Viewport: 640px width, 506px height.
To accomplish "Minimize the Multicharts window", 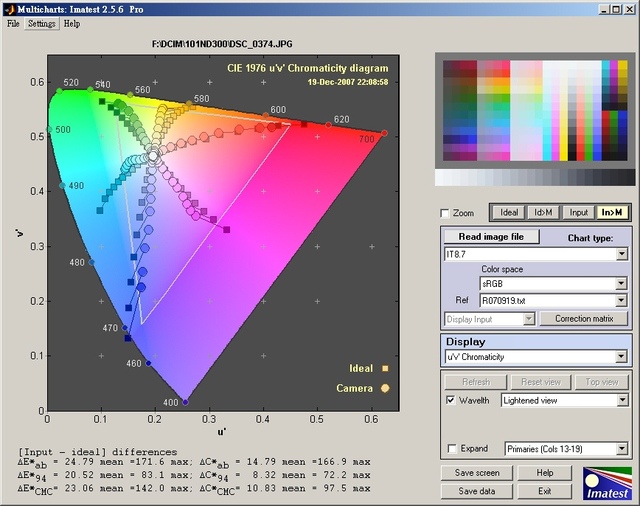I will [x=605, y=9].
